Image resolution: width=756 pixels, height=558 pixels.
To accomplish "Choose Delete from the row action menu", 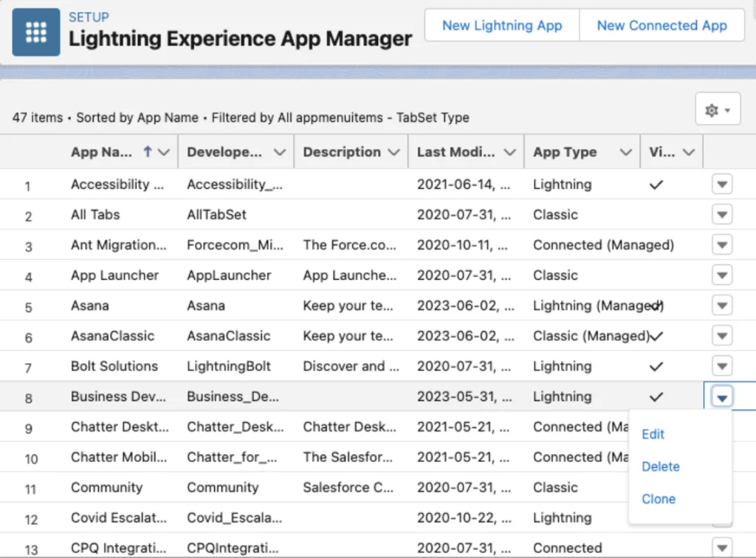I will [661, 466].
